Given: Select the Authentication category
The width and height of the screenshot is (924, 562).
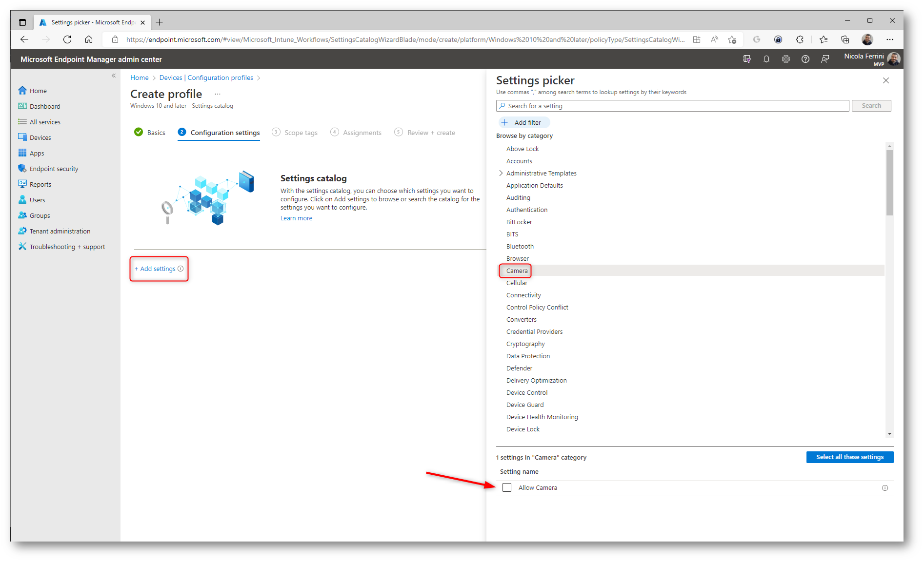Looking at the screenshot, I should [526, 210].
